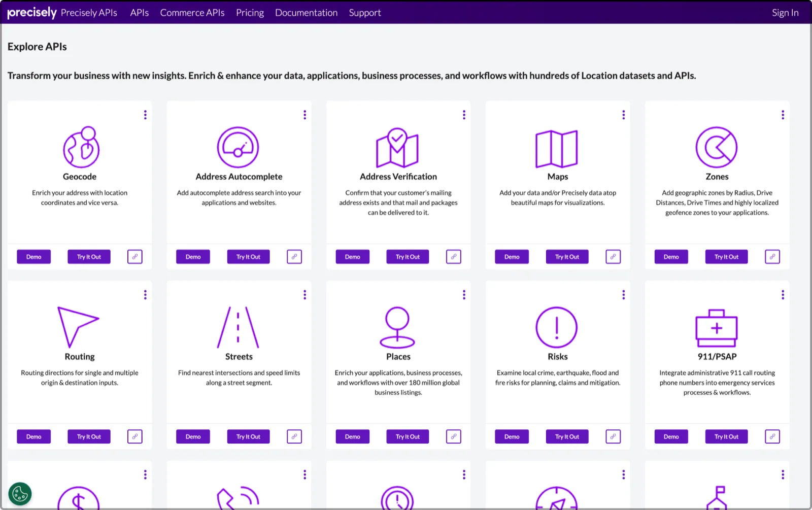The height and width of the screenshot is (510, 812).
Task: Launch the Geocode Demo button
Action: coord(33,257)
